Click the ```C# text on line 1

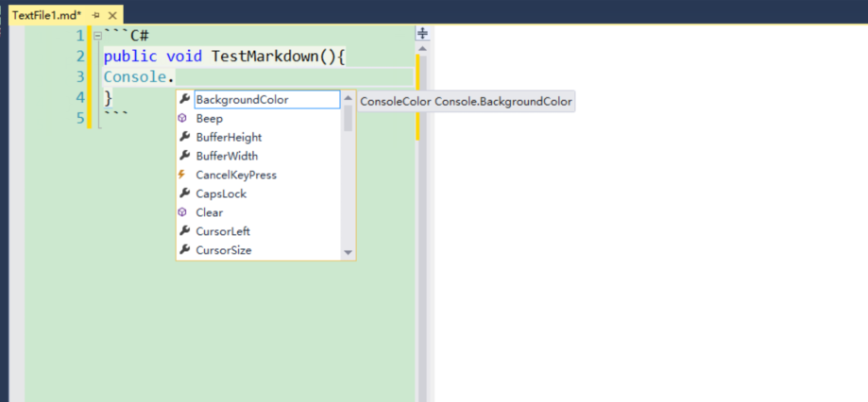click(127, 36)
